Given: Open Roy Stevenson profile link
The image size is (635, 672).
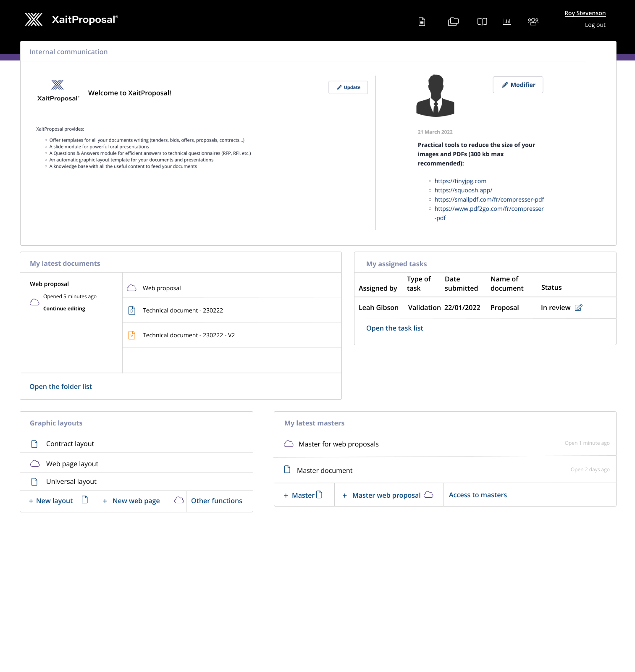Looking at the screenshot, I should [585, 13].
